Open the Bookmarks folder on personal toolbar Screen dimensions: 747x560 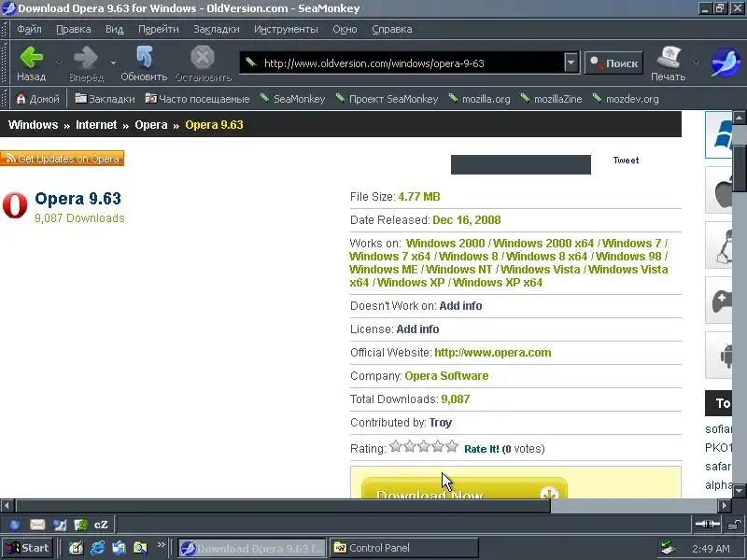tap(105, 99)
